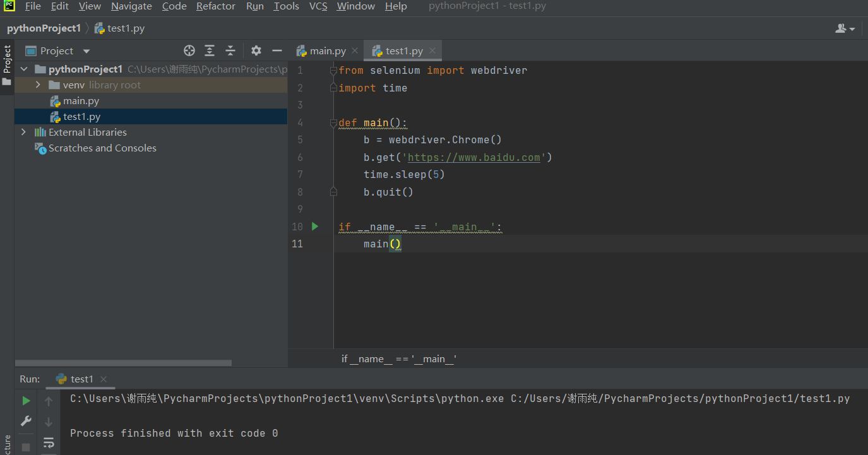868x455 pixels.
Task: Switch to the test1.py editor tab
Action: (x=403, y=51)
